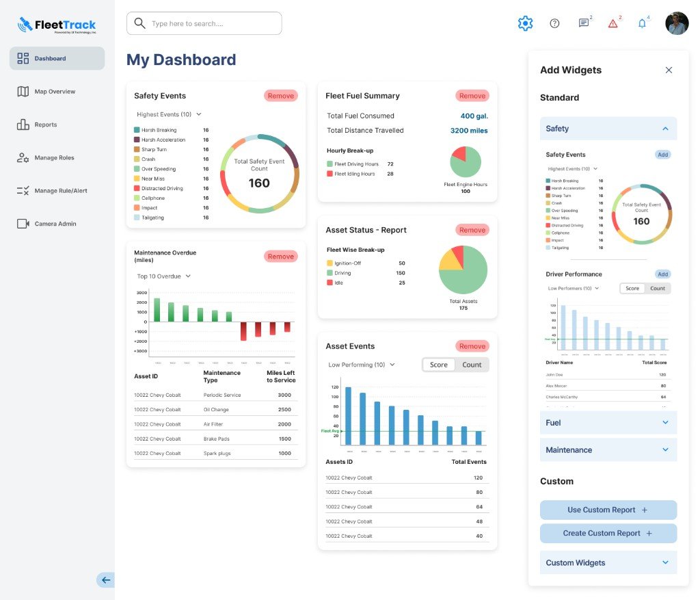
Task: Click the Brake Pads maintenance row
Action: coord(215,439)
